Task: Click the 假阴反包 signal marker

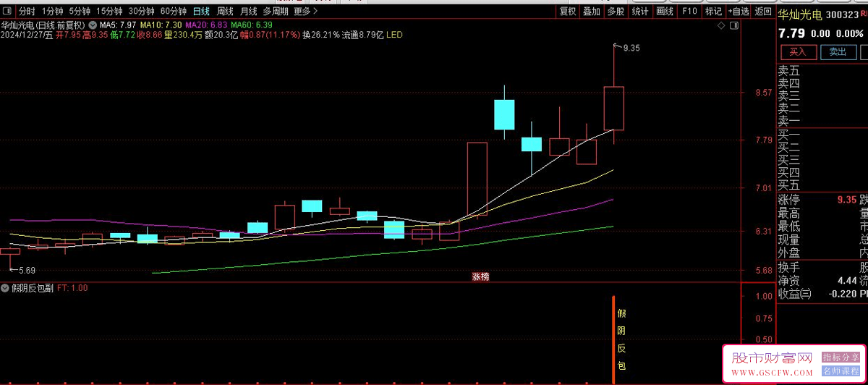Action: tap(621, 340)
